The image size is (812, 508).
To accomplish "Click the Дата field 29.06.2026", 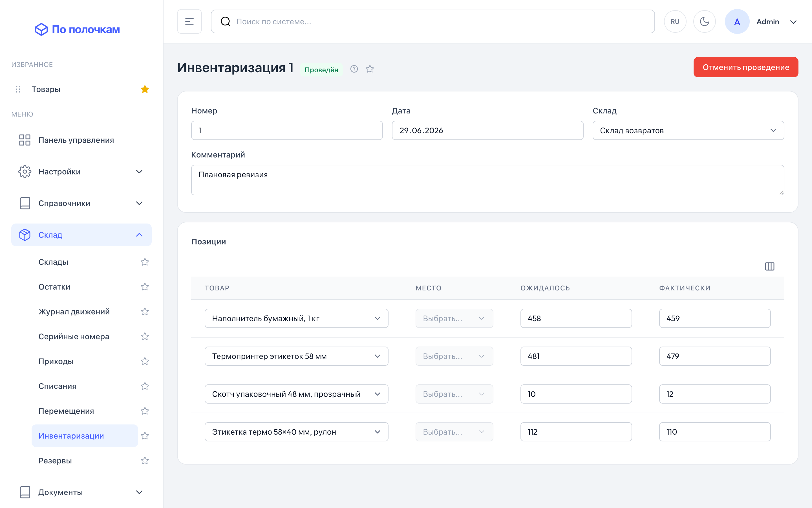I will click(x=487, y=130).
